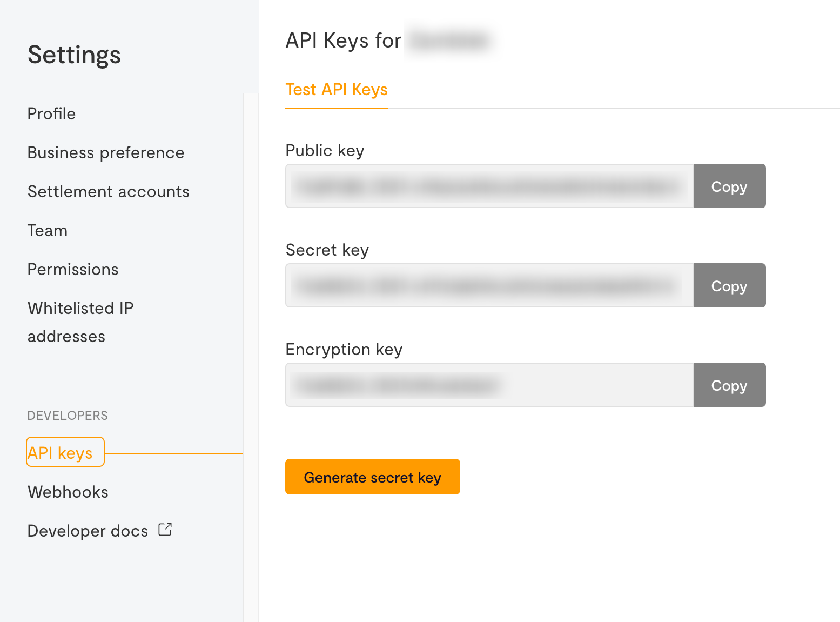
Task: Click the Settings heading
Action: click(x=75, y=55)
